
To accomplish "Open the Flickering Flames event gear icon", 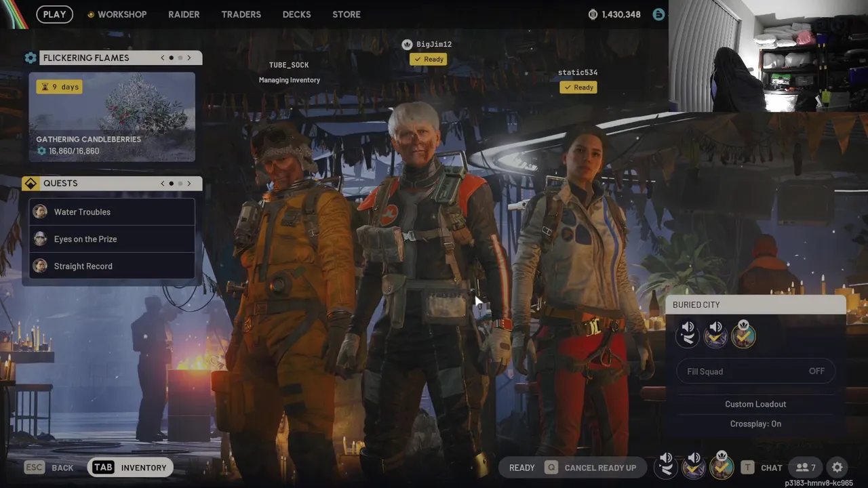I will point(31,58).
